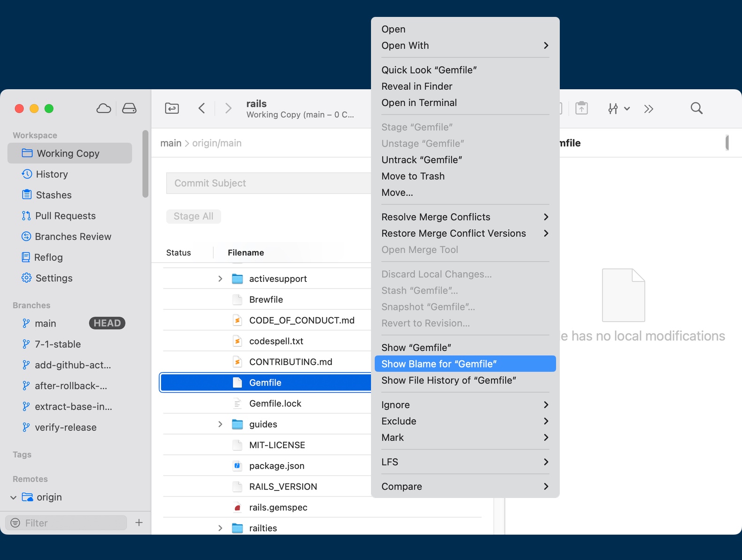742x560 pixels.
Task: Go back with the left chevron
Action: [x=202, y=109]
